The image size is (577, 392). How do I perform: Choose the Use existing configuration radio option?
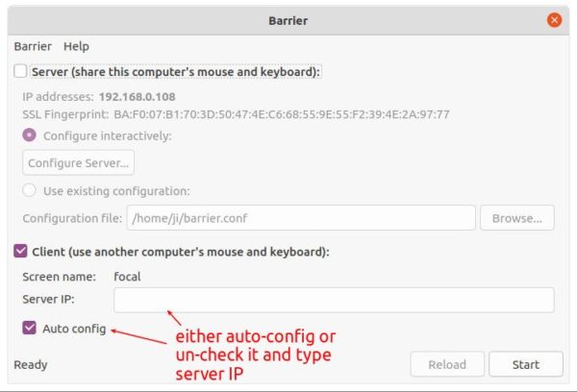[30, 190]
